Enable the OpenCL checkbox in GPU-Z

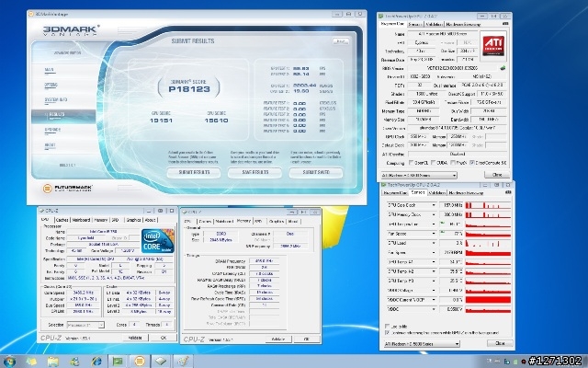412,163
